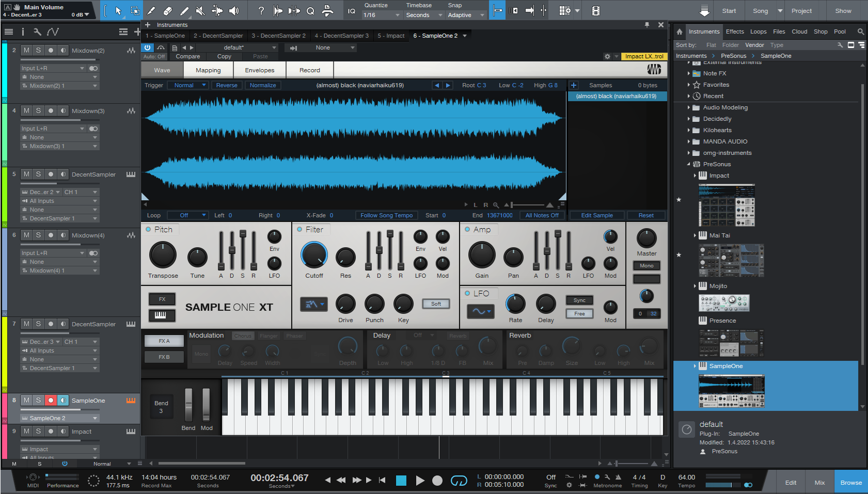
Task: Click the Edit Sample button
Action: [x=596, y=215]
